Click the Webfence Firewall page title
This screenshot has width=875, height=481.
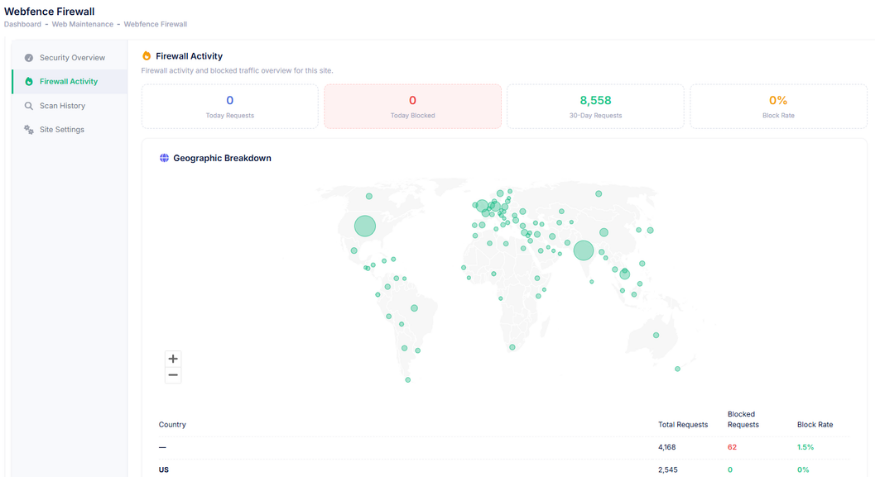[x=49, y=11]
